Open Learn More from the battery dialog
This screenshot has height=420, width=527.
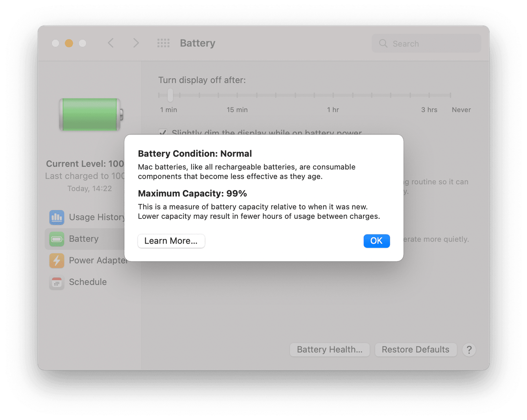(x=171, y=241)
